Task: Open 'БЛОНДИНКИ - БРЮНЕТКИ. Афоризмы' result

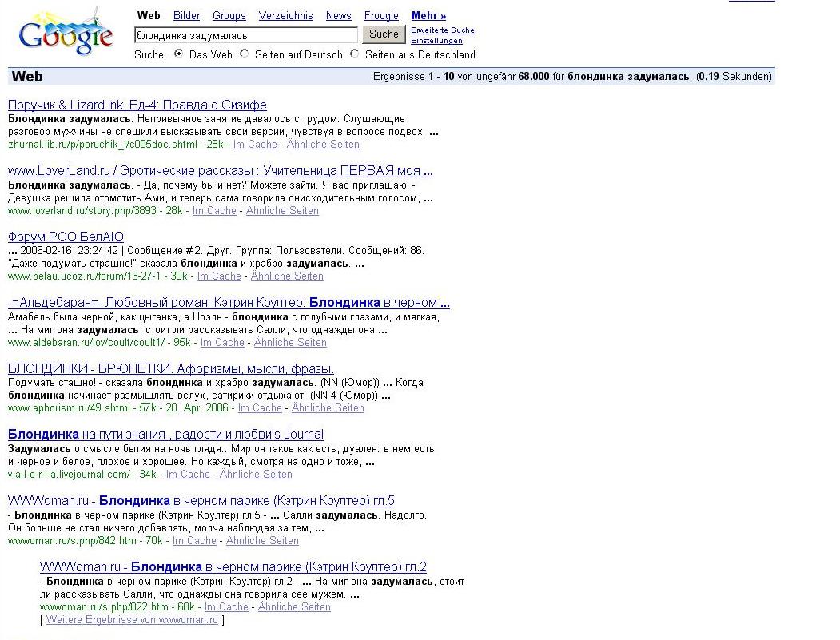Action: tap(171, 368)
